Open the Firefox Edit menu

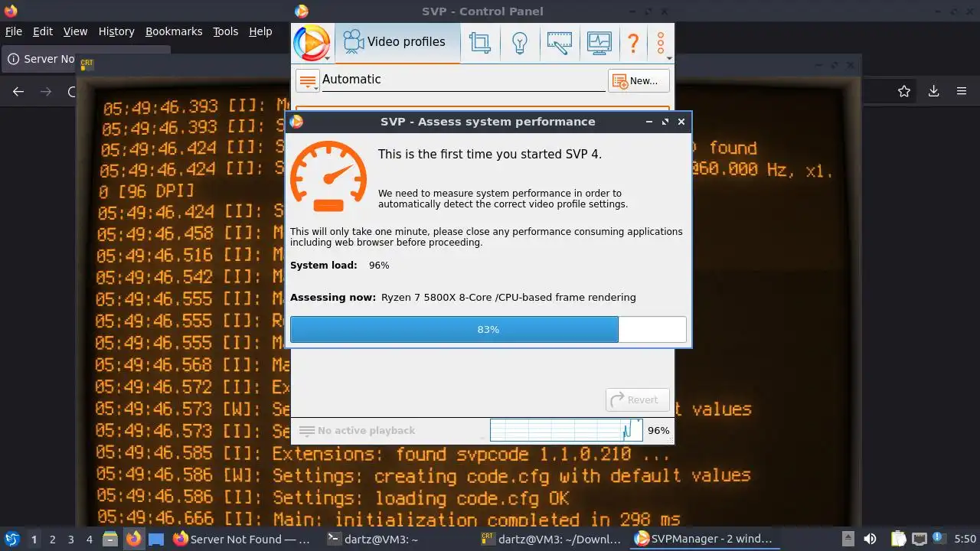tap(42, 31)
